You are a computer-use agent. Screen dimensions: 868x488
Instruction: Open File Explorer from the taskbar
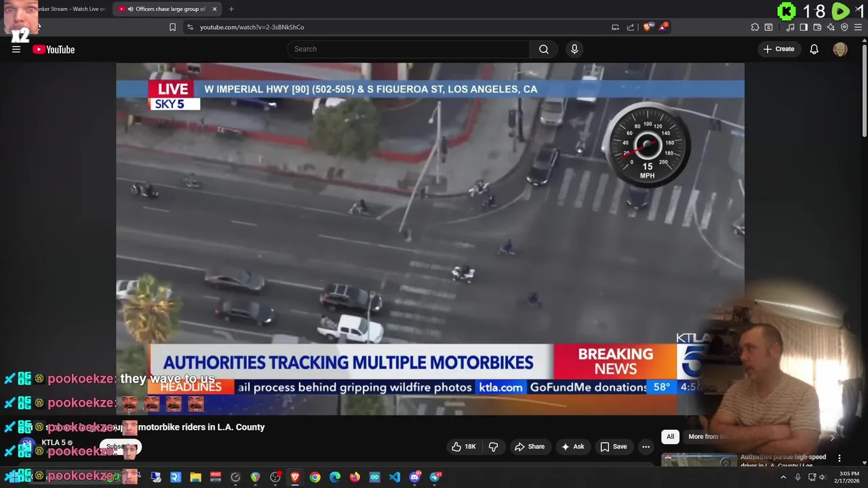coord(195,477)
